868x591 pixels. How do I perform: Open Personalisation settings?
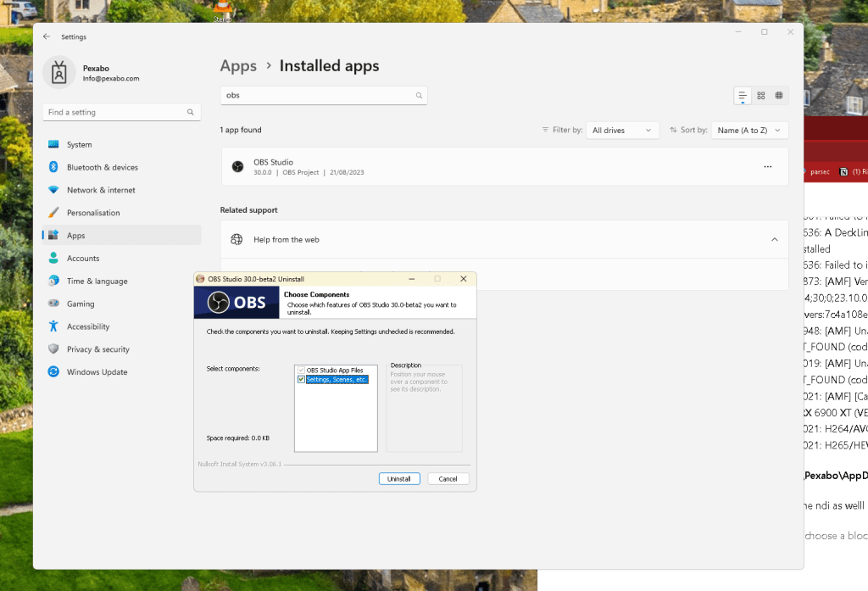click(x=122, y=213)
